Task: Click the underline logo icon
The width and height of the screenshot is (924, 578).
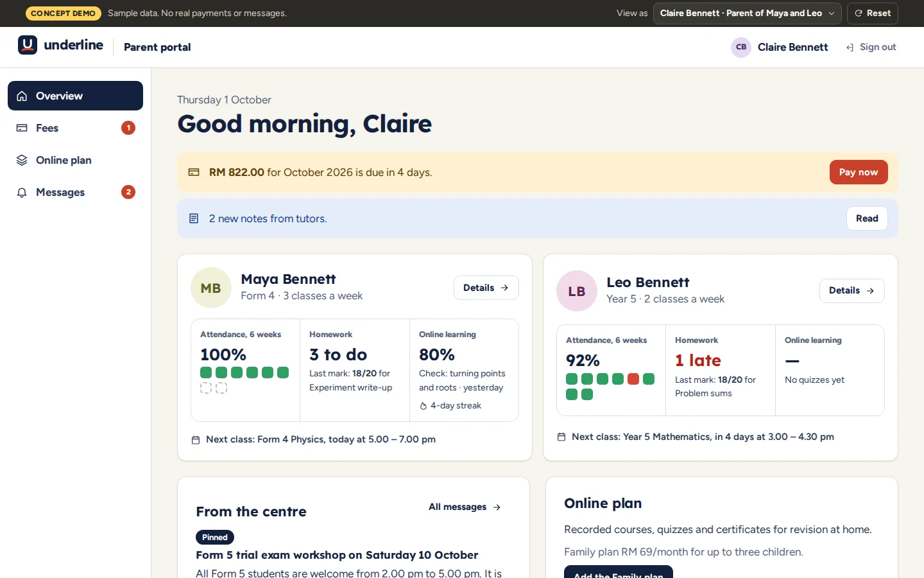Action: point(28,45)
